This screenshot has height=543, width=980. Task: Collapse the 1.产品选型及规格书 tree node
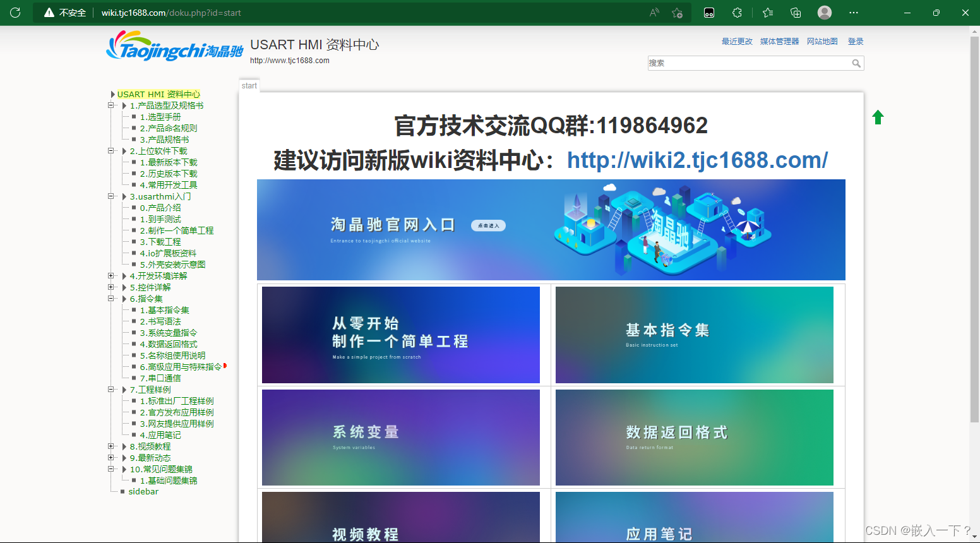point(111,105)
